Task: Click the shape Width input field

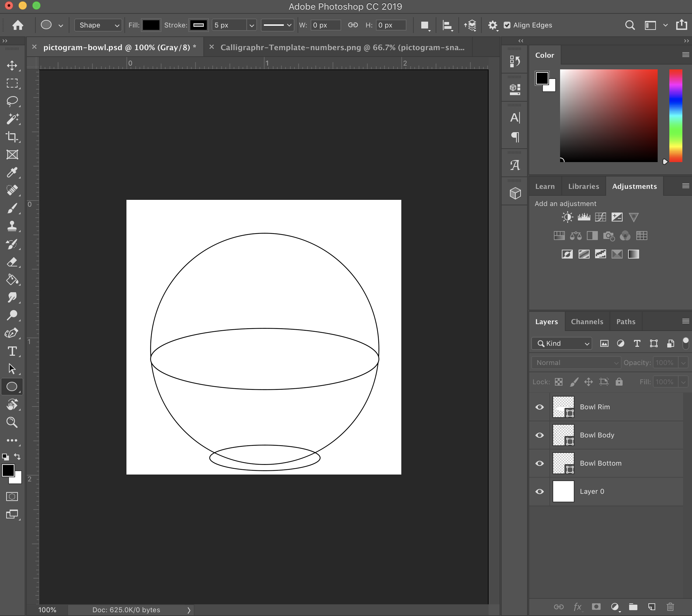Action: pos(325,25)
